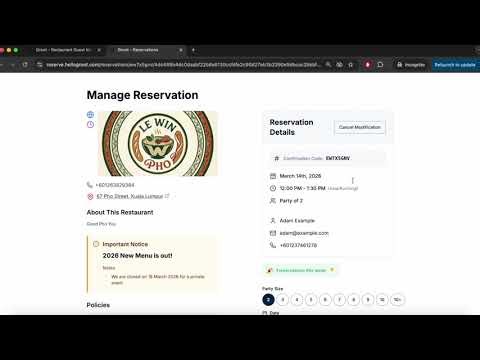Click the Important Notice header icon

(96, 244)
